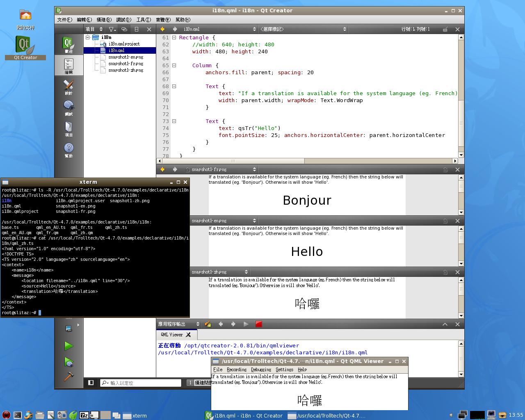
Task: Open File menu in Qt QML Viewer
Action: click(x=218, y=370)
